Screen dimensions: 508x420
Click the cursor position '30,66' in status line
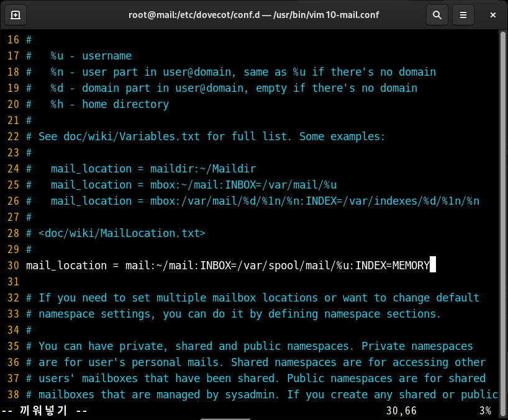[401, 411]
